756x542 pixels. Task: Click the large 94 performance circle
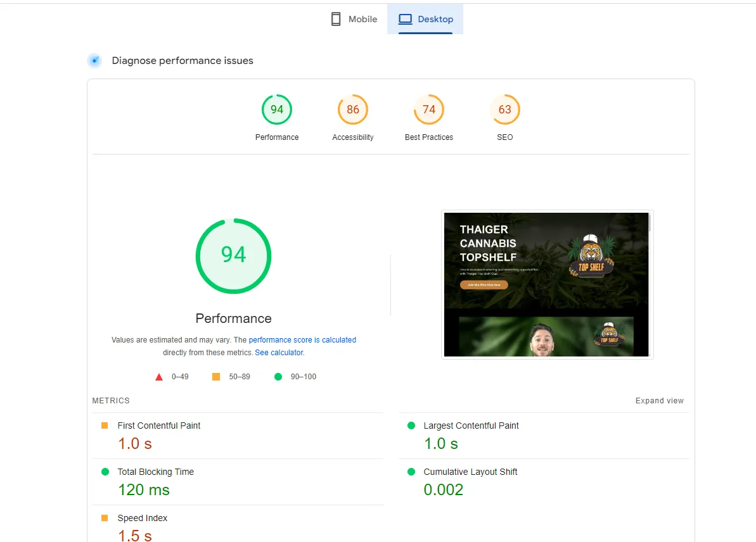tap(233, 256)
